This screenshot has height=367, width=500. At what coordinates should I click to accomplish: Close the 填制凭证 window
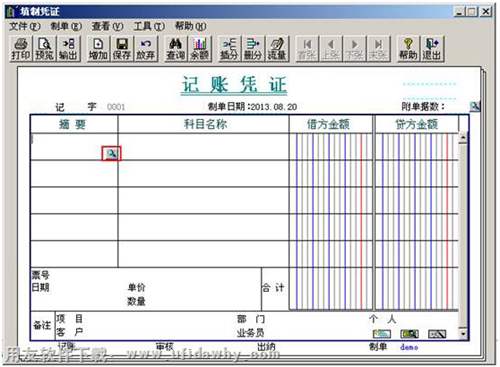click(486, 12)
